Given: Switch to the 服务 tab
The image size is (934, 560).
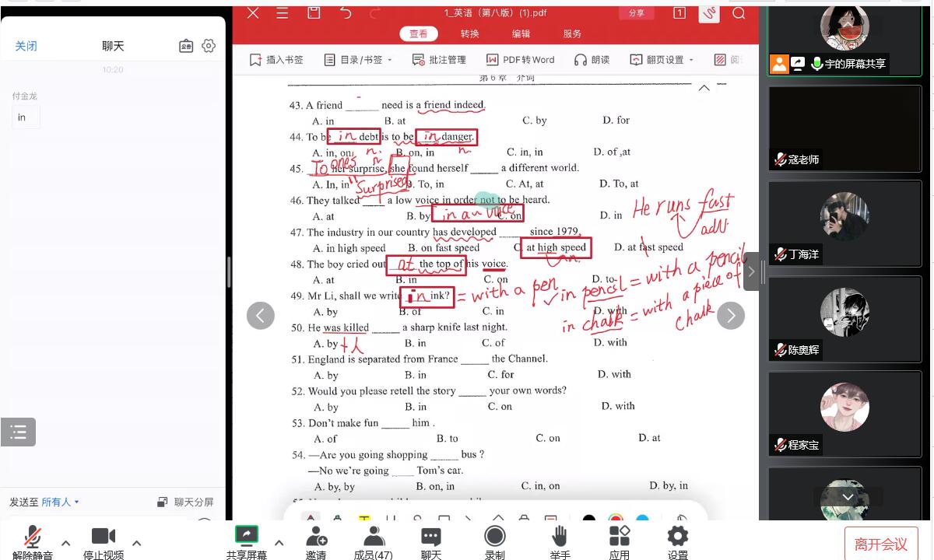Looking at the screenshot, I should pyautogui.click(x=572, y=33).
